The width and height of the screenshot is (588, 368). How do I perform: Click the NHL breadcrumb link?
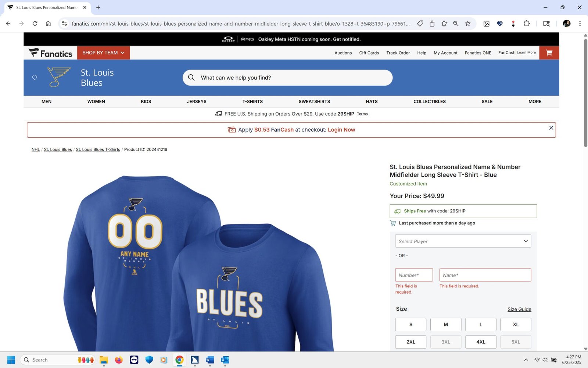click(x=36, y=149)
